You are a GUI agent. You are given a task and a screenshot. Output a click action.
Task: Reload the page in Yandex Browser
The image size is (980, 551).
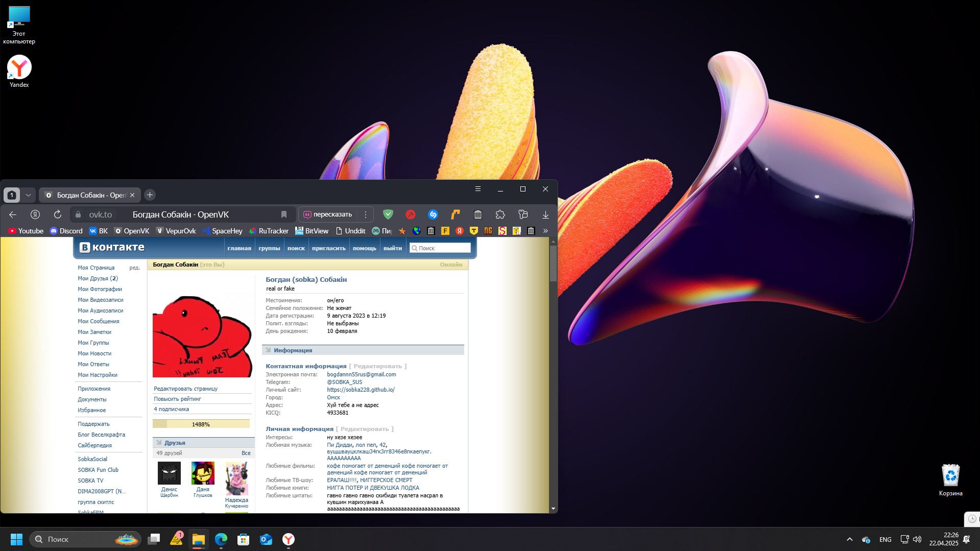(58, 214)
